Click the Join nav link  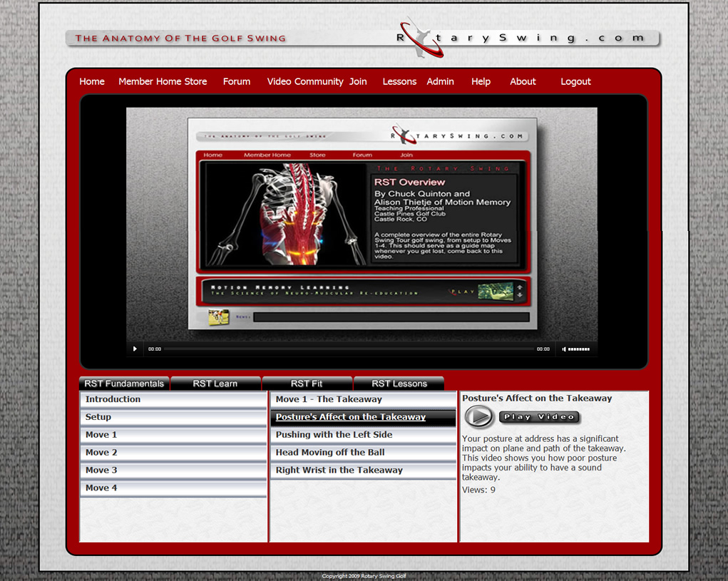[x=358, y=82]
